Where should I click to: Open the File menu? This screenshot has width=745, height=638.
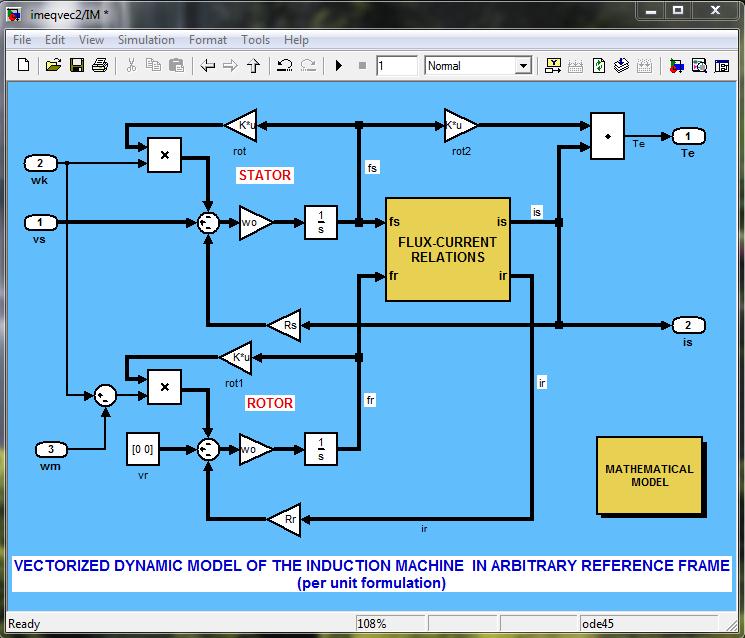coord(22,40)
